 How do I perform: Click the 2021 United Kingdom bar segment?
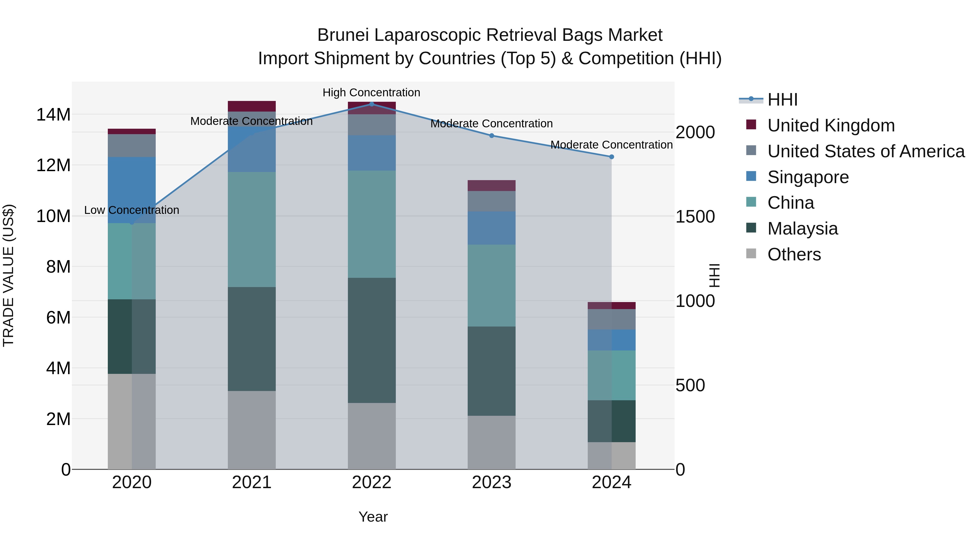click(x=252, y=106)
